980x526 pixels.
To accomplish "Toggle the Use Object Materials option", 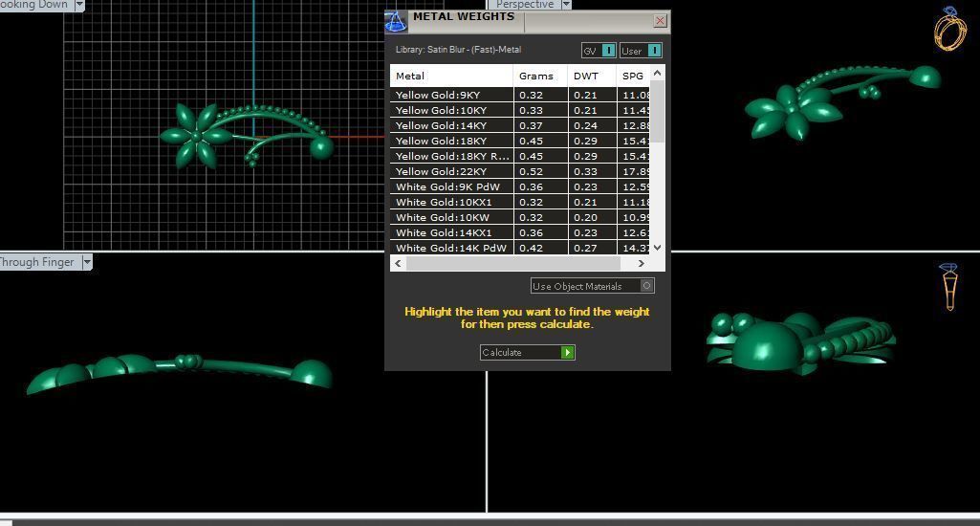I will (592, 286).
